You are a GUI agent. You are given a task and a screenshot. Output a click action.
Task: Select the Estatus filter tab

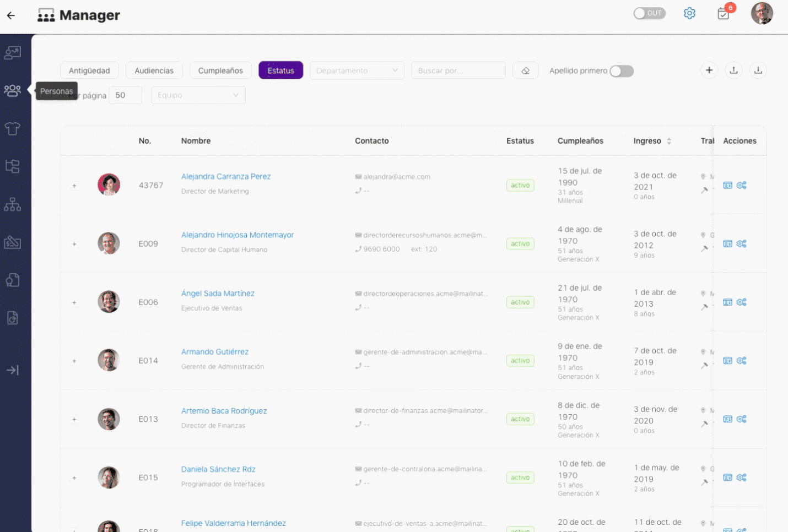281,70
